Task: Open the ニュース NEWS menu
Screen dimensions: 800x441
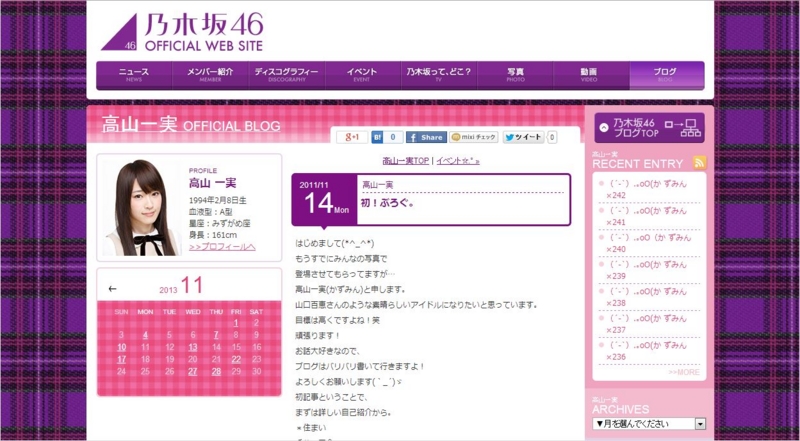Action: (x=134, y=76)
